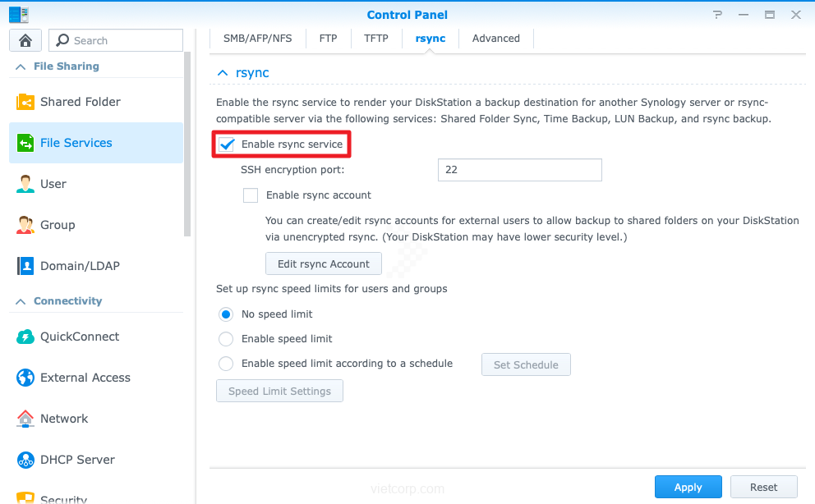Open External Access globe icon
This screenshot has height=504, width=815.
(x=25, y=378)
